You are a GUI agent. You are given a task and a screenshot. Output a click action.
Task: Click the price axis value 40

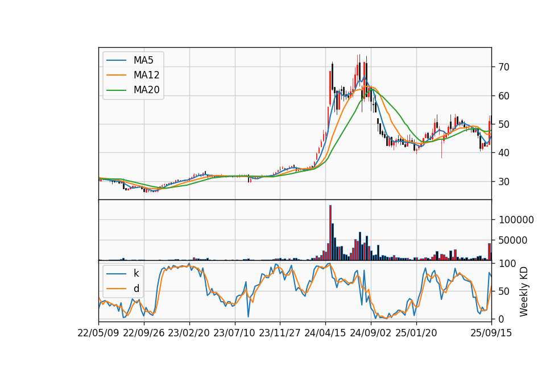click(504, 153)
